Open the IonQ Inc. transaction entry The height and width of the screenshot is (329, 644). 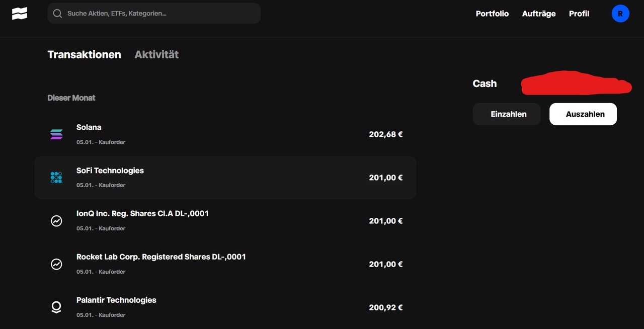pyautogui.click(x=225, y=221)
